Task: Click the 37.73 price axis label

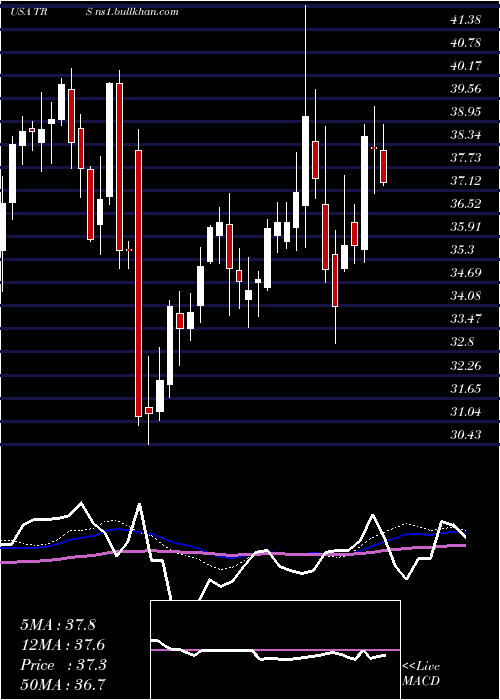Action: (465, 158)
